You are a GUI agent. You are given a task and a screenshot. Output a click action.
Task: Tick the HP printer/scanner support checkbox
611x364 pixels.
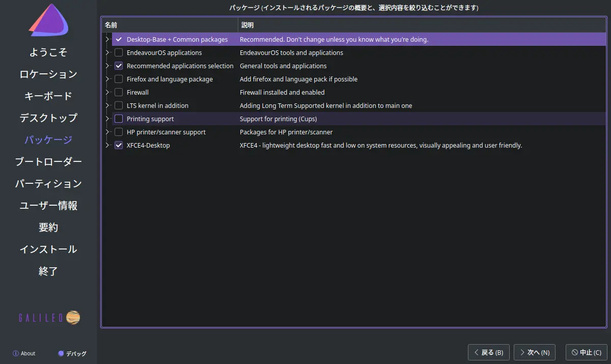coord(119,132)
